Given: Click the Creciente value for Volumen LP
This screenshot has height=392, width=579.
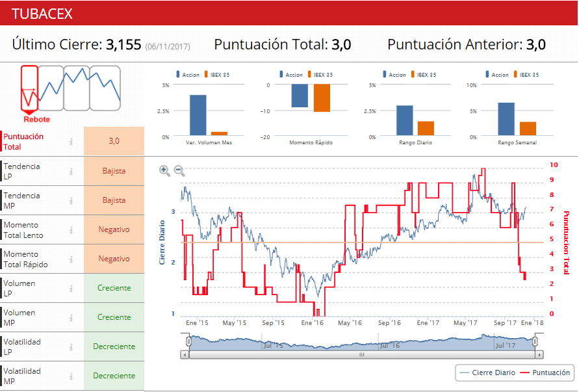Looking at the screenshot, I should pos(114,288).
